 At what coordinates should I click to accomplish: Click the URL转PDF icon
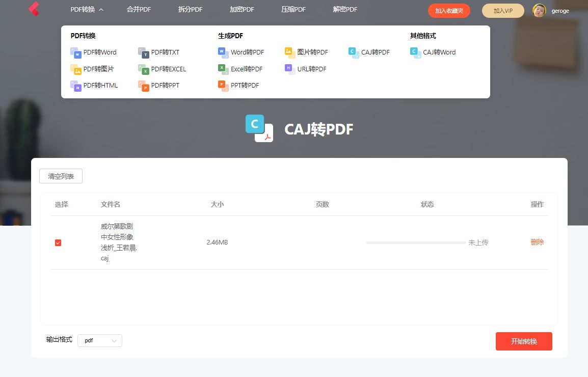290,69
